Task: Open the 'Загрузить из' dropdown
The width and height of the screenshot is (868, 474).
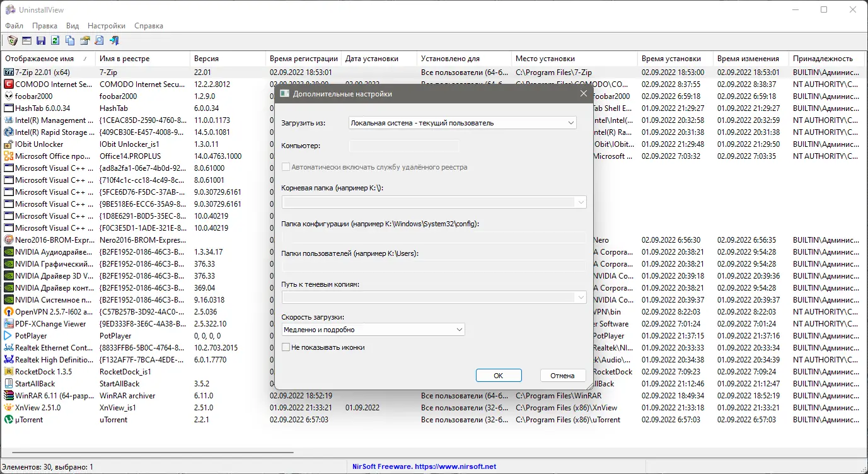Action: click(x=463, y=123)
